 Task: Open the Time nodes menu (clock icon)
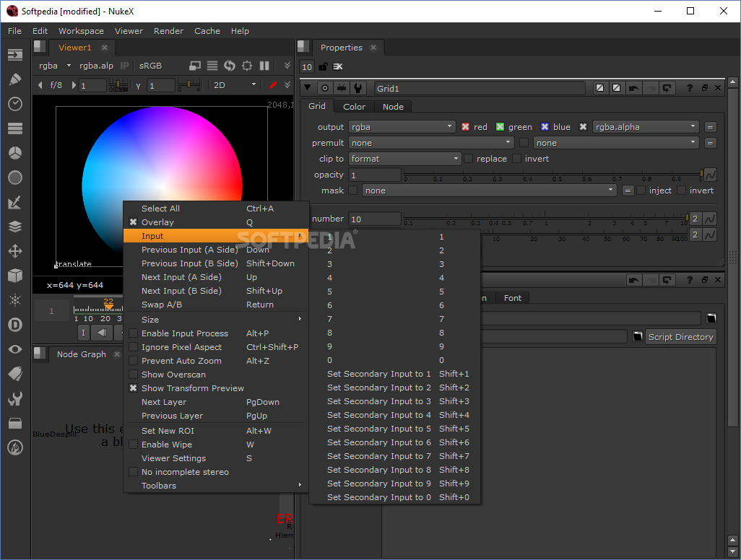pos(15,104)
